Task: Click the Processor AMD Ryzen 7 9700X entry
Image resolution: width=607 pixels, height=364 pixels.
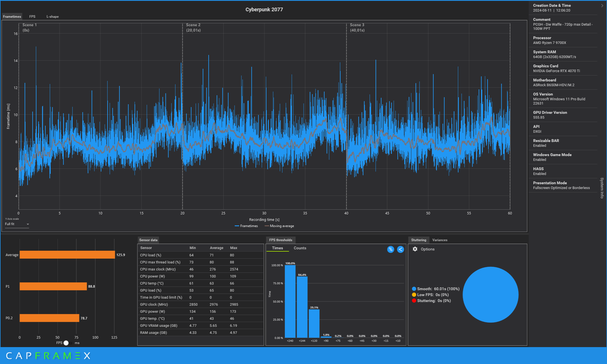Action: [x=563, y=40]
